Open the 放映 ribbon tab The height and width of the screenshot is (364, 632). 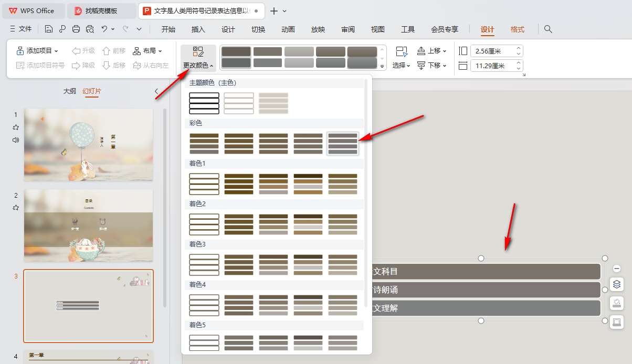pyautogui.click(x=318, y=29)
